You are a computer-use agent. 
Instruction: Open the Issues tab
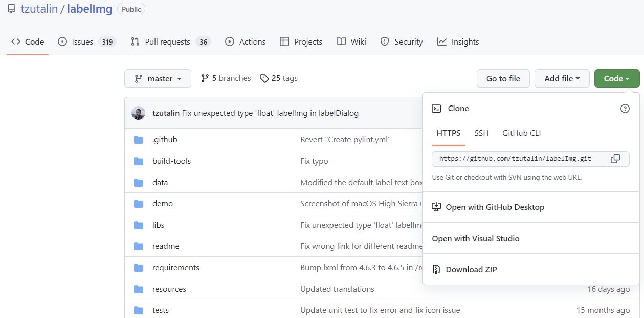(x=87, y=42)
